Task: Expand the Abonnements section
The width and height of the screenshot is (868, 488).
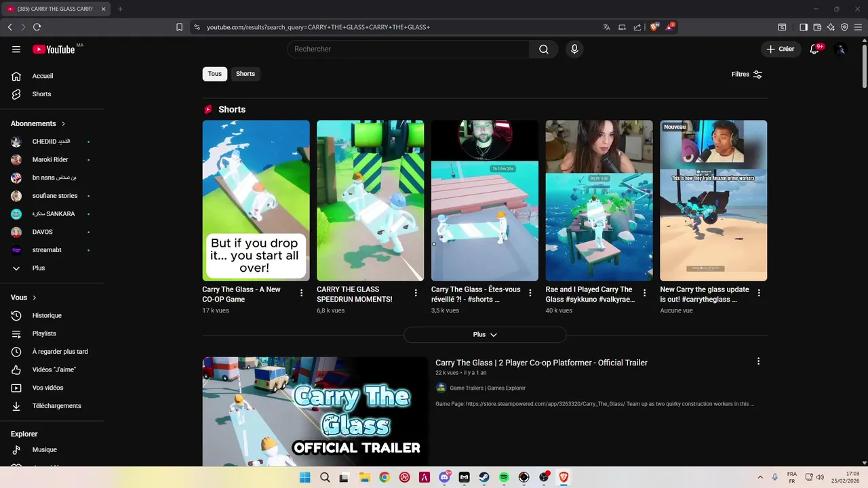Action: [x=38, y=123]
